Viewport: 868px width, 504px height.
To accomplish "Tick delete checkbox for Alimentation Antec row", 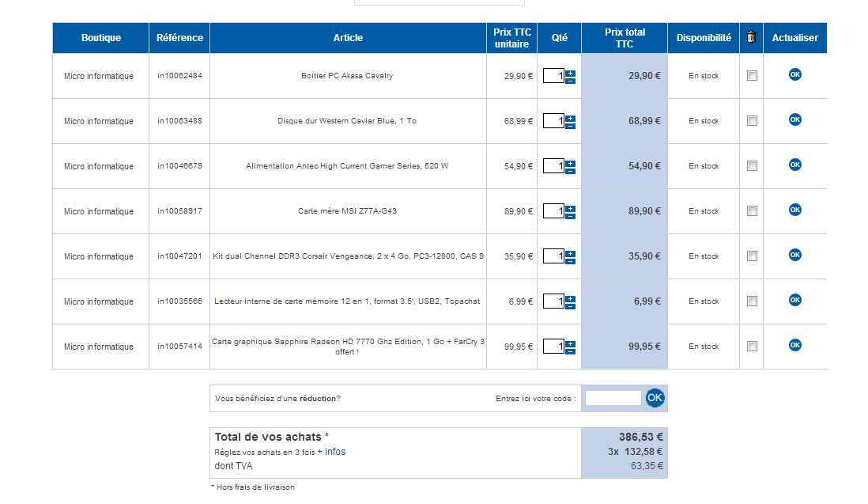I will coord(752,166).
